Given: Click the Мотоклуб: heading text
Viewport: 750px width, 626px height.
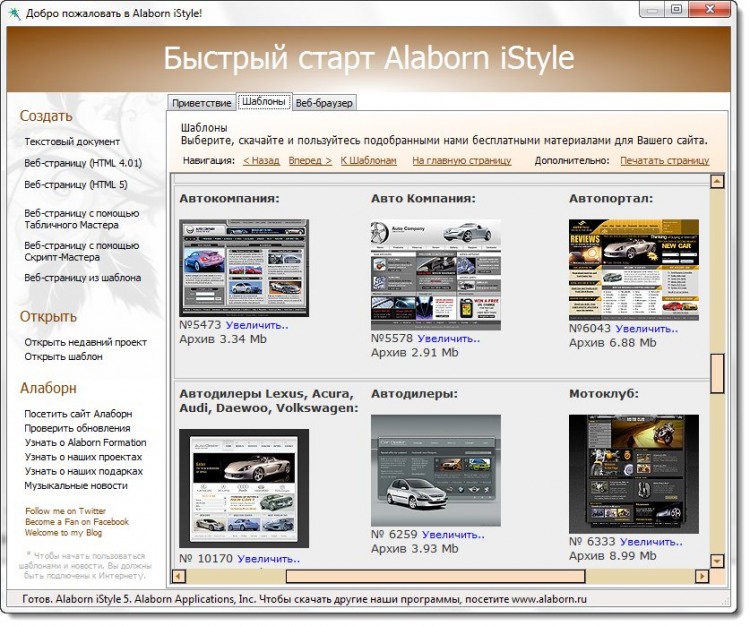Looking at the screenshot, I should [x=604, y=394].
